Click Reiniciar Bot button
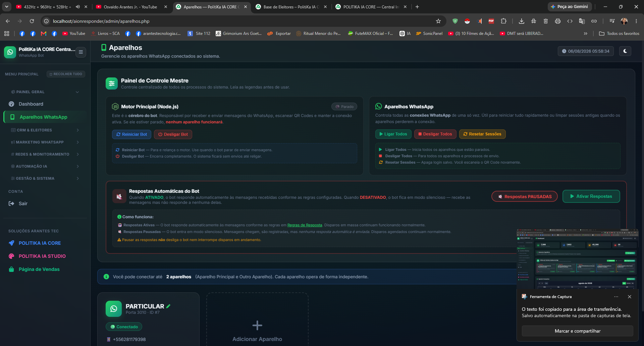644x346 pixels. click(131, 134)
